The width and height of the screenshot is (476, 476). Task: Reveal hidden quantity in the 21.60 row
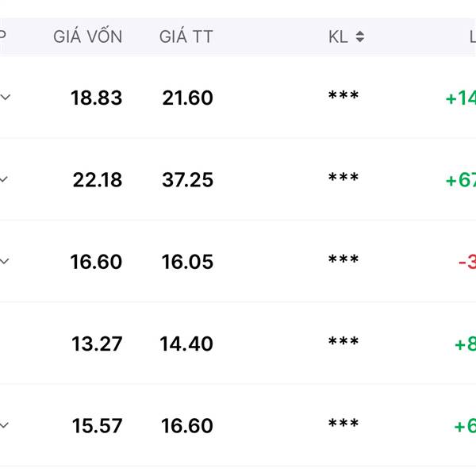344,95
